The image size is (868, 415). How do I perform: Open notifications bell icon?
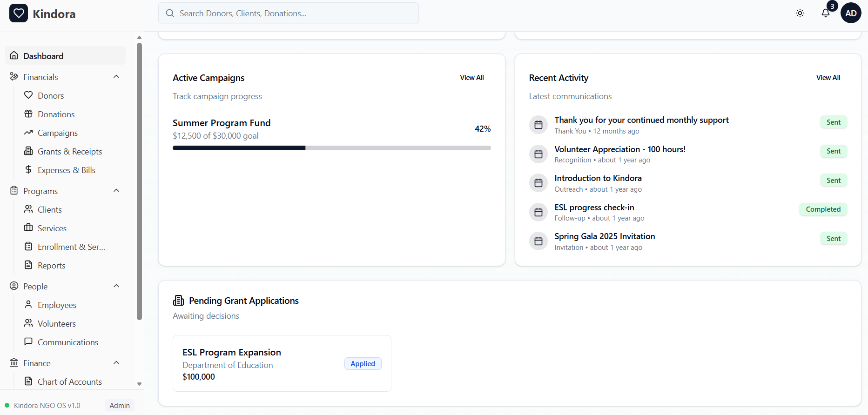click(826, 13)
